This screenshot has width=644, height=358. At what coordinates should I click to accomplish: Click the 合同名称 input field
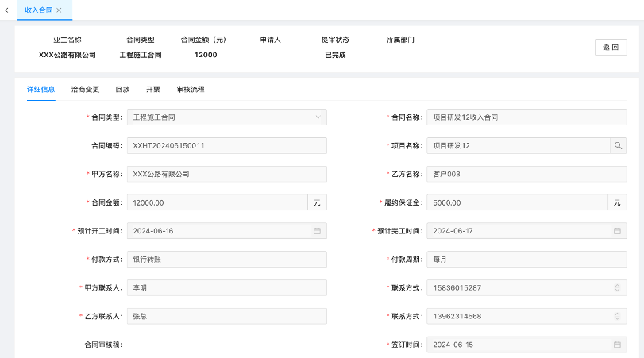(526, 117)
